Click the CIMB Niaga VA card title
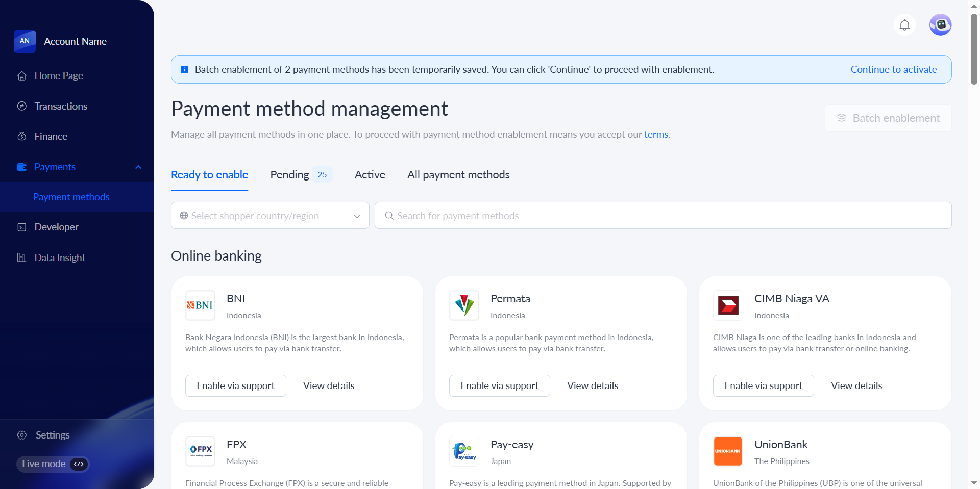Screen dimensions: 980x489 pos(792,299)
